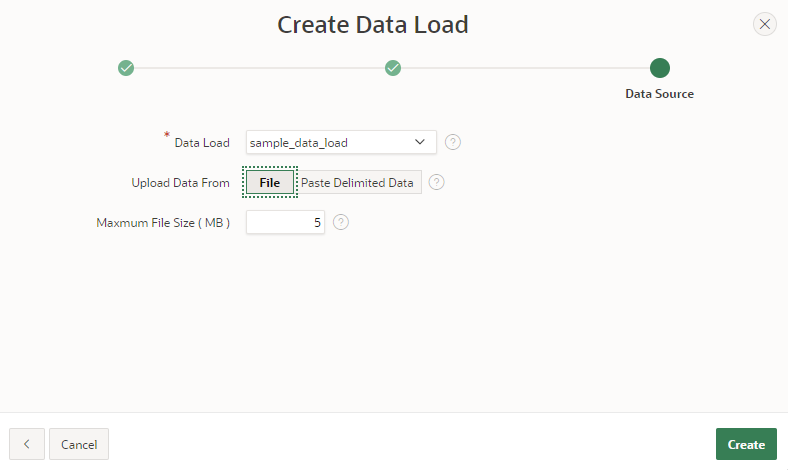Go back to the previous wizard page
This screenshot has width=788, height=470.
click(27, 444)
